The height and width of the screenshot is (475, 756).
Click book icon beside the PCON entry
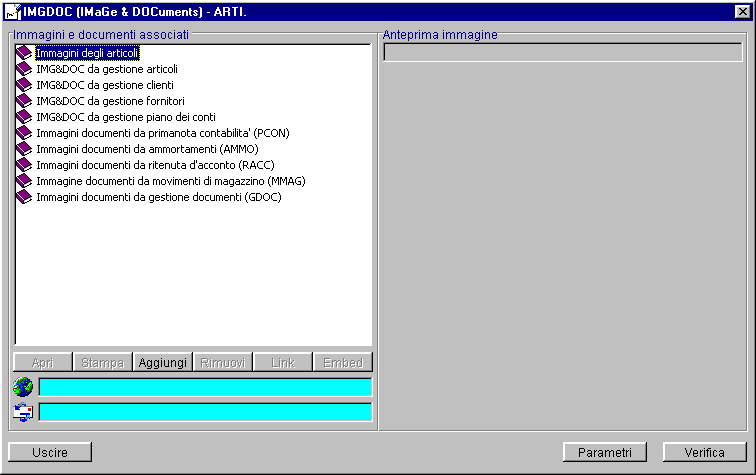[24, 133]
